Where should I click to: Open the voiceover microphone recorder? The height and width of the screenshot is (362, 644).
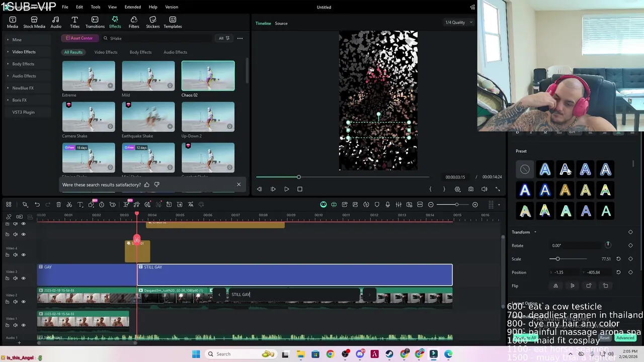pos(387,205)
